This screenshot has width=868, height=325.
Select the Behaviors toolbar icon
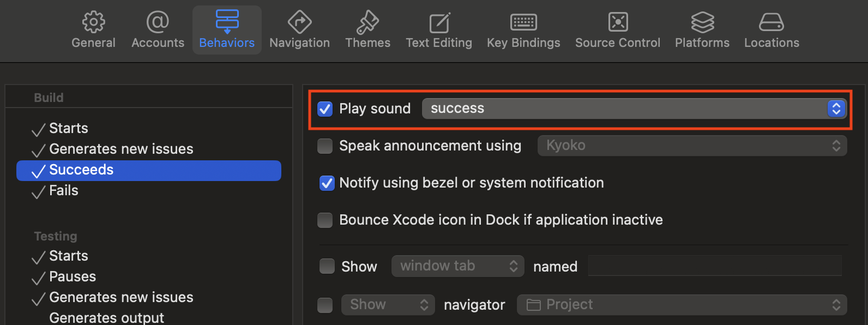tap(227, 22)
